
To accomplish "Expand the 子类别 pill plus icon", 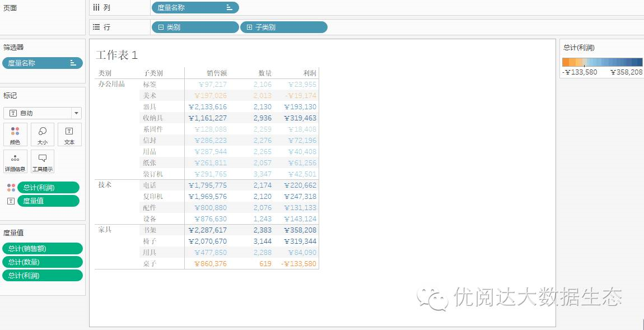I will coord(249,27).
